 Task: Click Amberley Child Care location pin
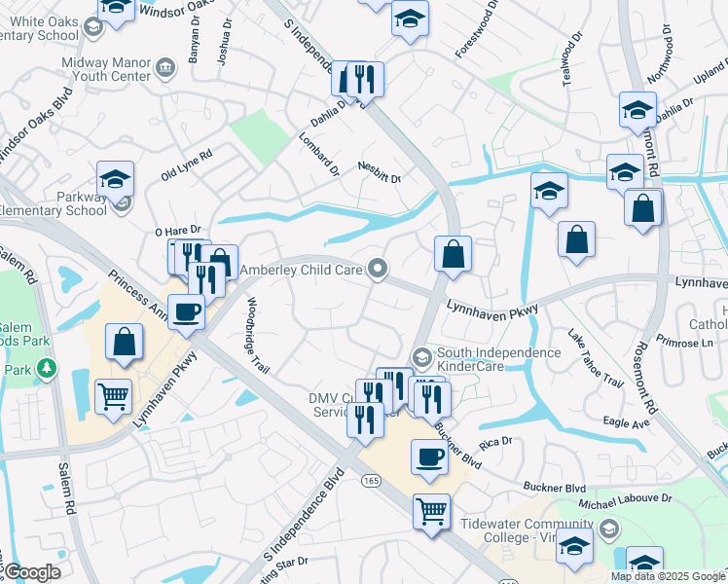pos(378,270)
